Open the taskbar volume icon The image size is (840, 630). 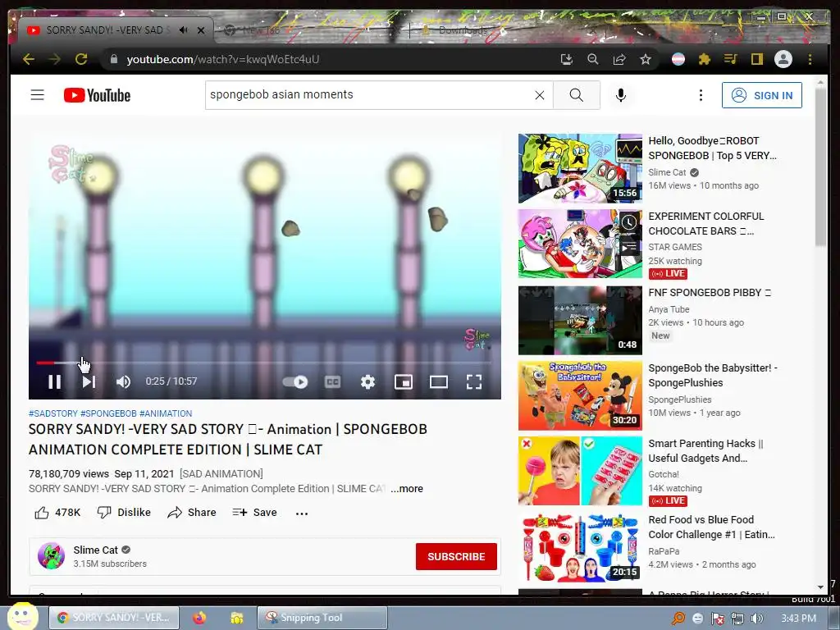(x=756, y=619)
